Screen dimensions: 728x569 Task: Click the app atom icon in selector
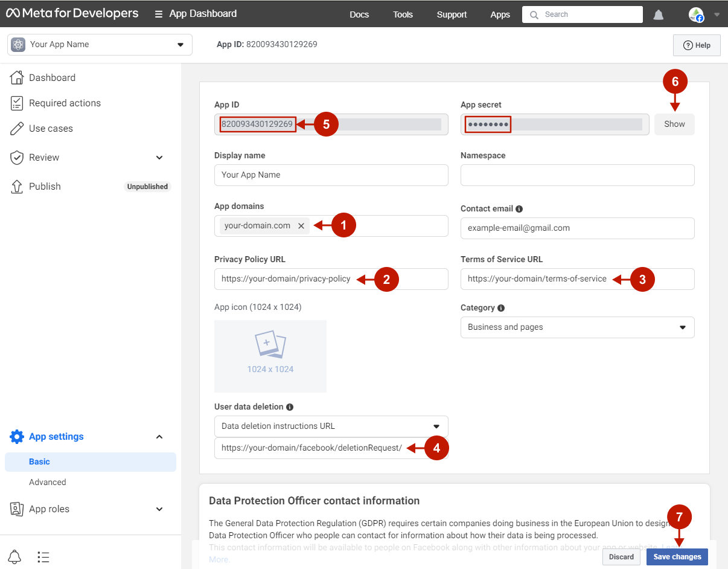pos(18,44)
